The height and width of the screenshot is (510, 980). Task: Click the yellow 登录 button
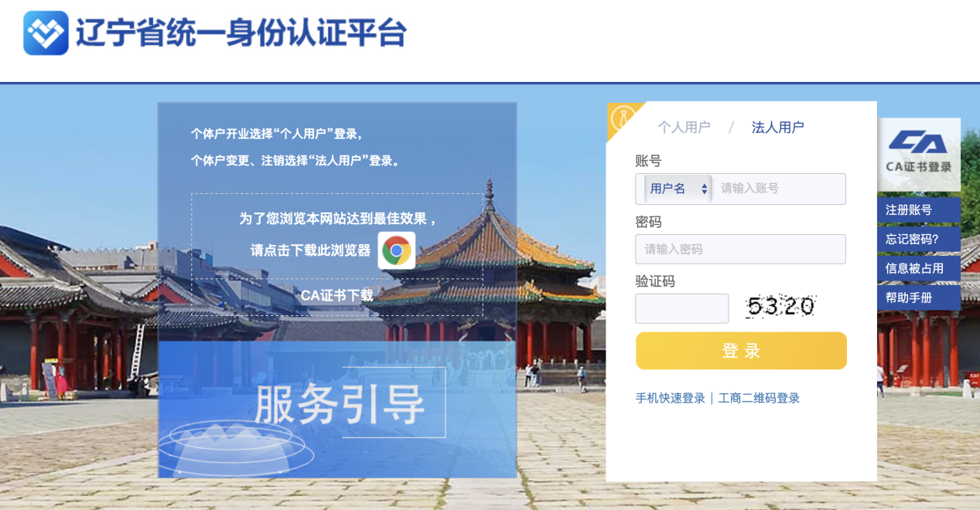741,351
